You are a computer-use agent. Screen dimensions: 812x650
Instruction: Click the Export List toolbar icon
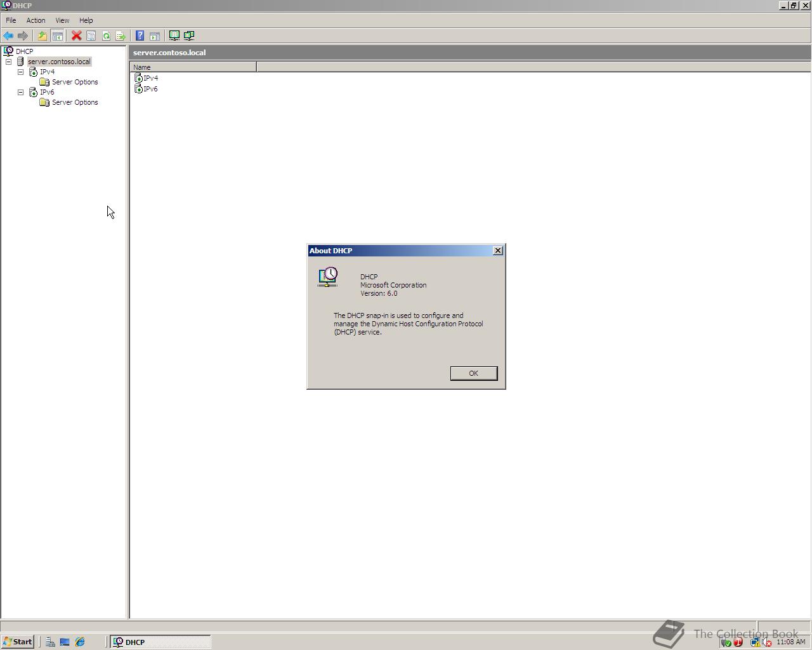(x=121, y=36)
